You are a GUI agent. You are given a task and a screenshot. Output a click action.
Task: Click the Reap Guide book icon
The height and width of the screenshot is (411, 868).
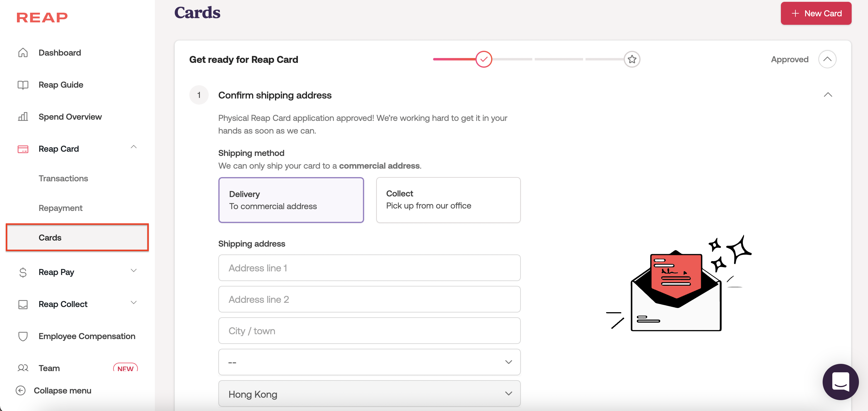23,85
